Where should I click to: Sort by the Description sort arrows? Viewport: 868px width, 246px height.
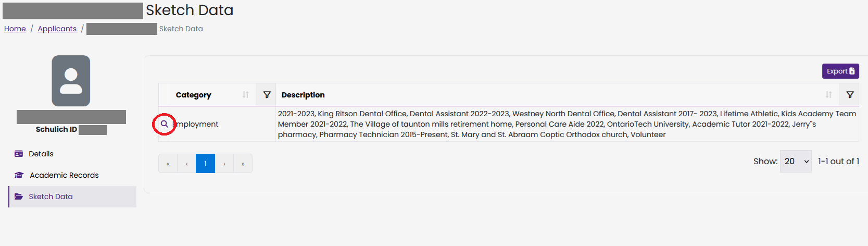[x=828, y=95]
